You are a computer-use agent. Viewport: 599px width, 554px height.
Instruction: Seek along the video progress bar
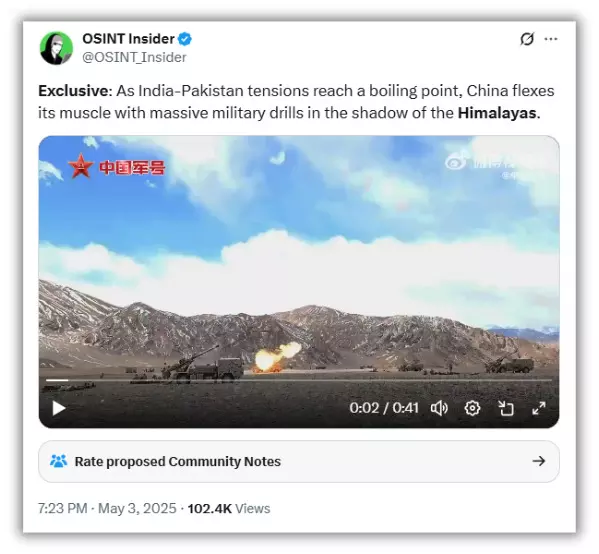299,380
